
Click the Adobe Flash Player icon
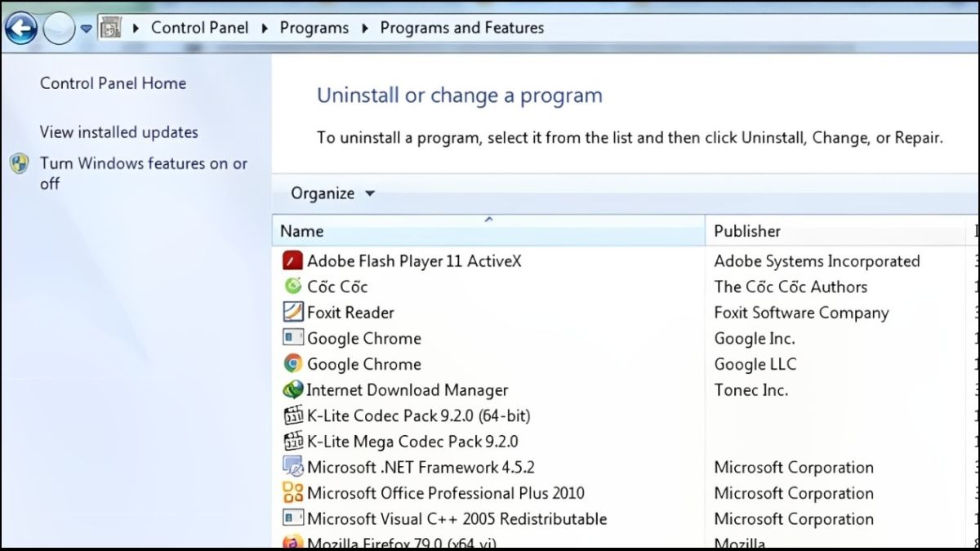click(292, 261)
